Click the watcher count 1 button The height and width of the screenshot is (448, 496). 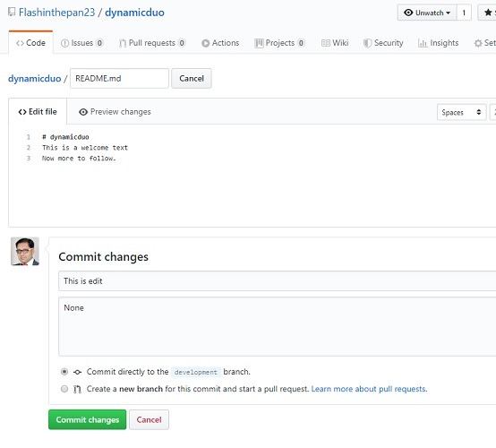click(464, 13)
